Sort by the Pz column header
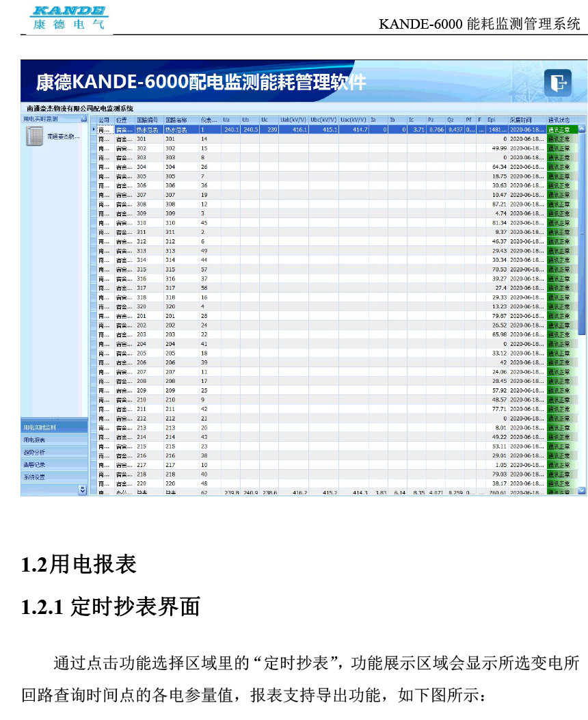 pyautogui.click(x=436, y=120)
